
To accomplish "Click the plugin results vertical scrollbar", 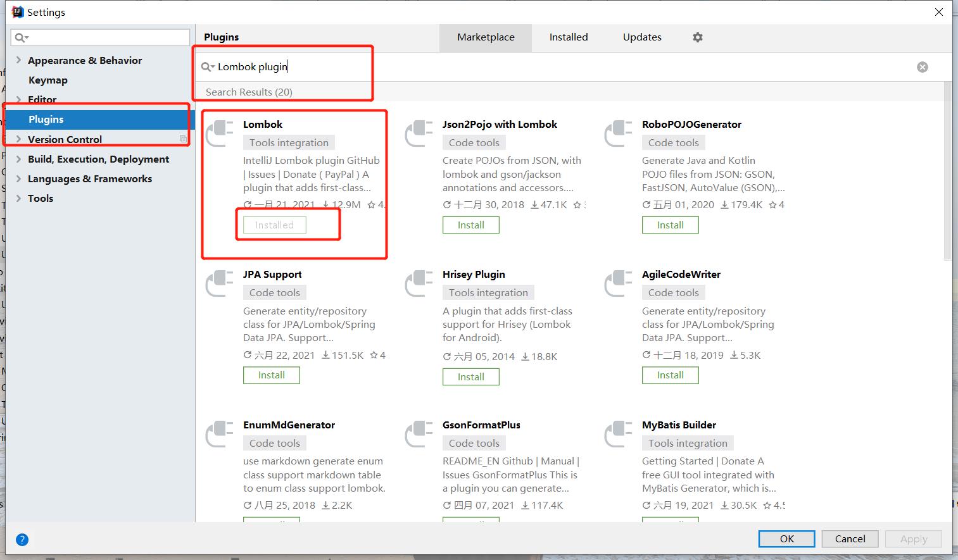I will pos(947,171).
